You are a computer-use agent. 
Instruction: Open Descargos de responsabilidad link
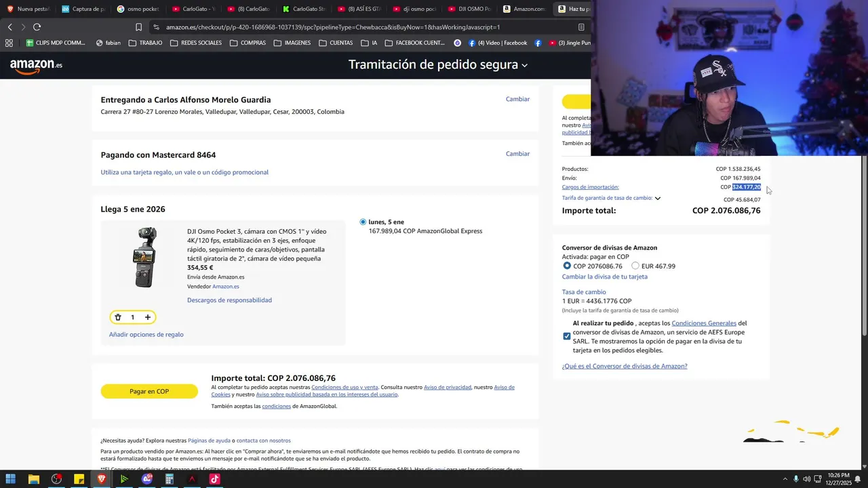[x=229, y=300]
